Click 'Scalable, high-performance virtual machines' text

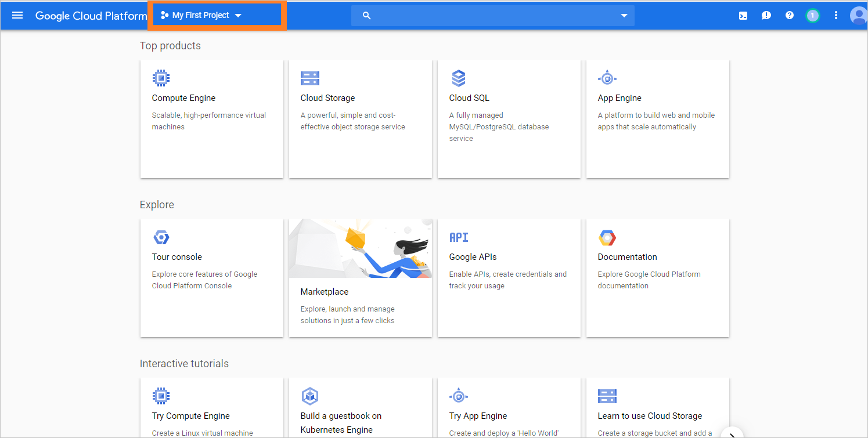tap(209, 121)
